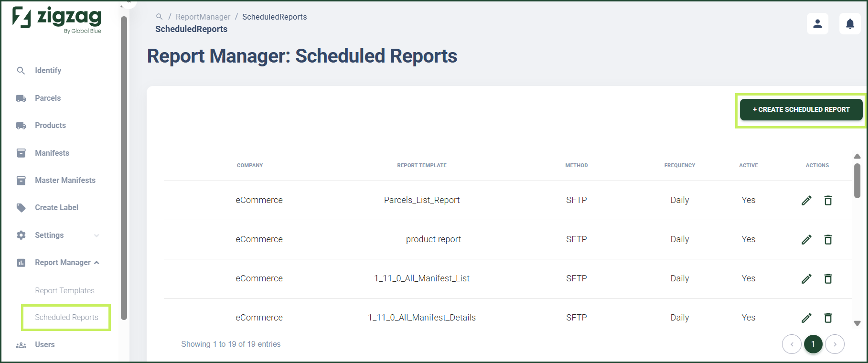The width and height of the screenshot is (868, 363).
Task: Click the Users group icon
Action: pyautogui.click(x=21, y=345)
